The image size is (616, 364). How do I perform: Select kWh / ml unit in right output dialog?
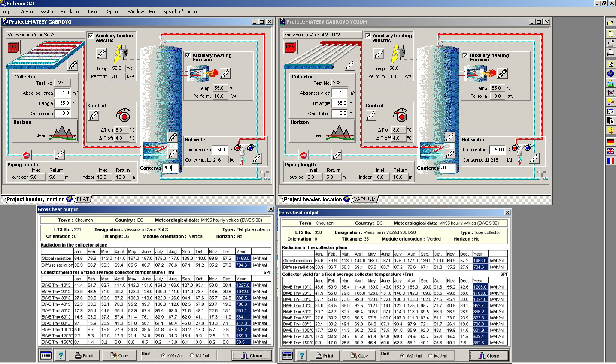point(402,356)
